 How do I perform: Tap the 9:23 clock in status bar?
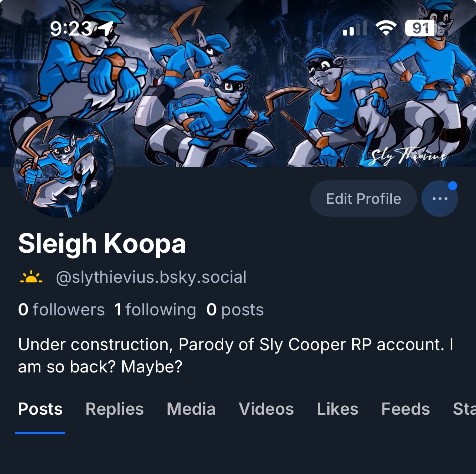click(x=71, y=29)
